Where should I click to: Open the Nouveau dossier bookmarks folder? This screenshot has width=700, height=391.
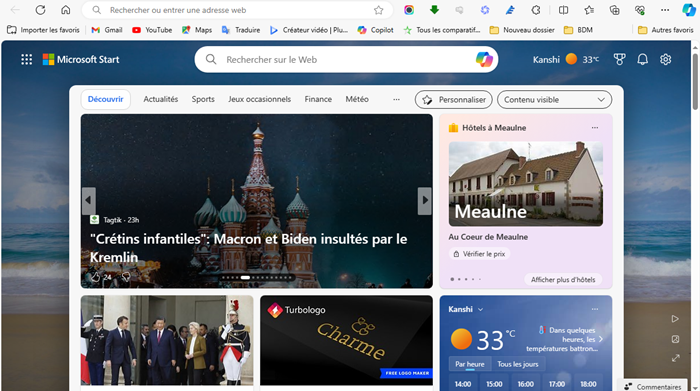pyautogui.click(x=522, y=30)
